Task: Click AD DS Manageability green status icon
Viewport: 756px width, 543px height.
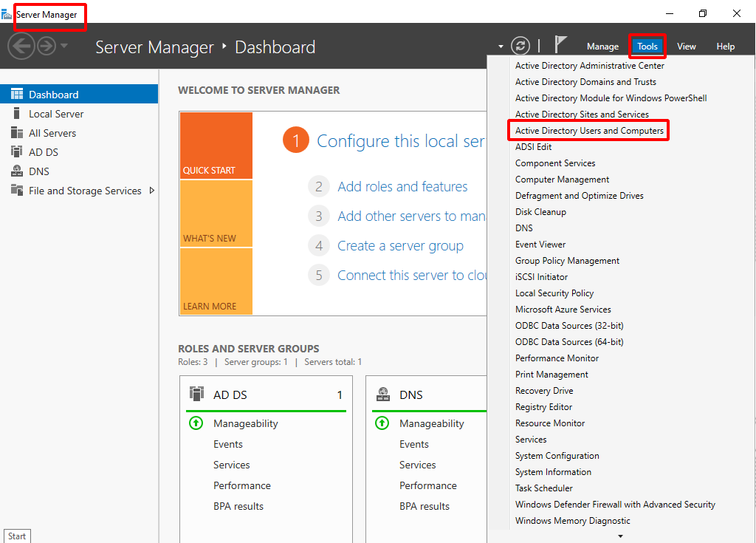Action: (196, 423)
